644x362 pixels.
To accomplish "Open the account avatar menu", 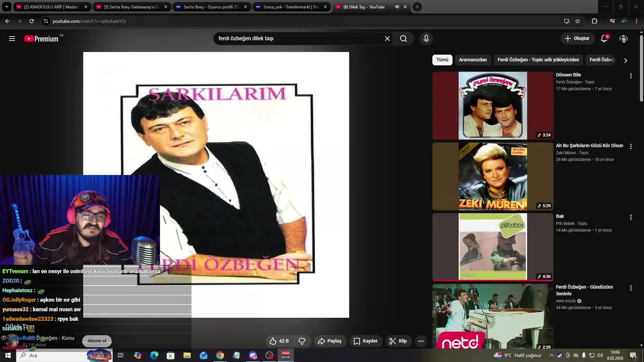I will 623,39.
